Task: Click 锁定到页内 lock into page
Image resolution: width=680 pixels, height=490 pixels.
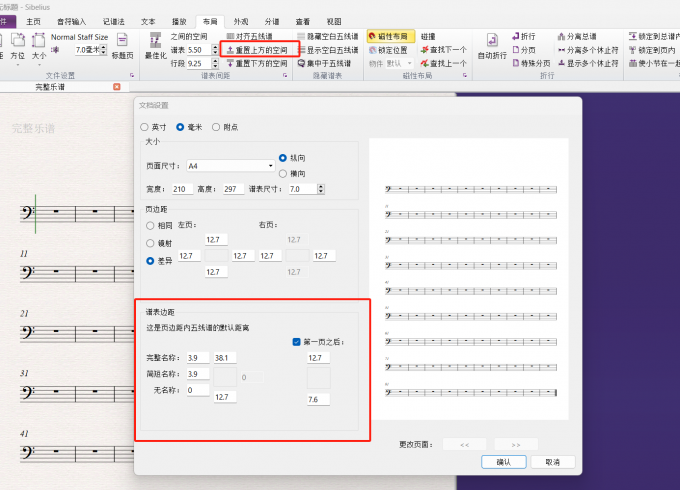Action: [652, 50]
